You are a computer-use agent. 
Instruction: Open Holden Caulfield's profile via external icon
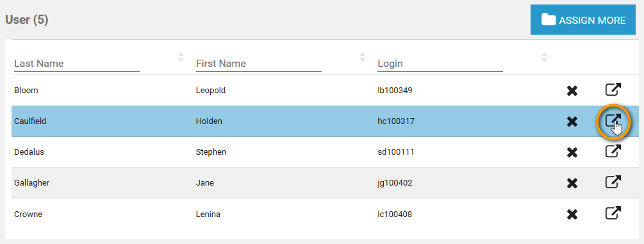(x=613, y=121)
